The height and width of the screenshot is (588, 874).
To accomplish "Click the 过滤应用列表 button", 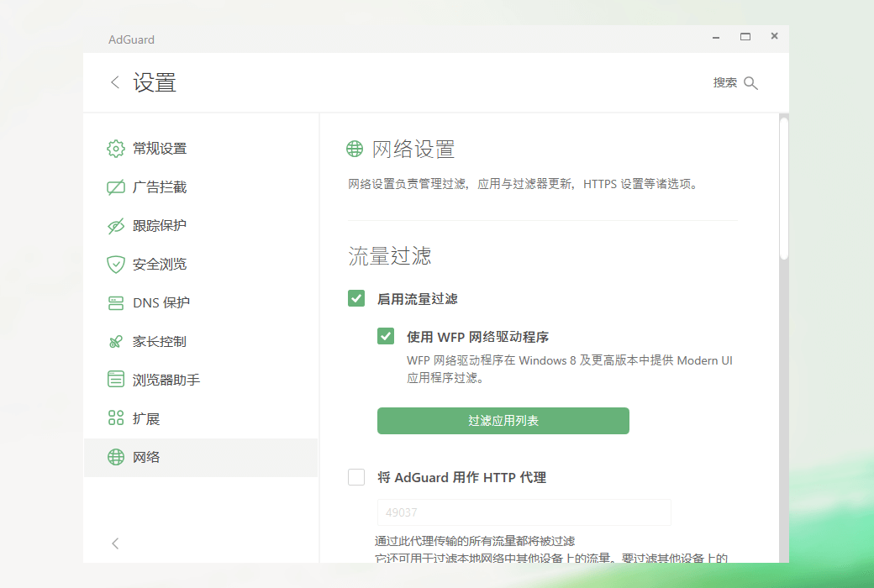I will [x=503, y=421].
